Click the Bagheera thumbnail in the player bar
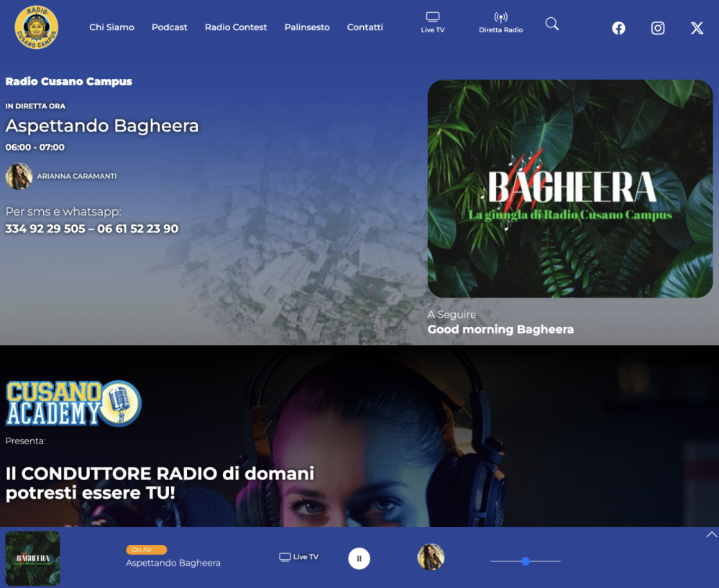Viewport: 719px width, 588px height. point(32,558)
